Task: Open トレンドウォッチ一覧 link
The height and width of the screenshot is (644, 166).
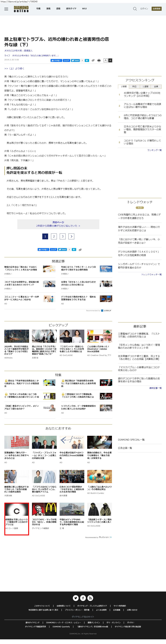Action: click(x=151, y=275)
